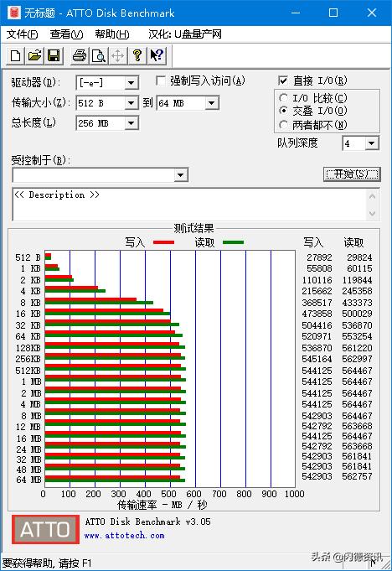This screenshot has width=392, height=571.
Task: Click the red 写入 legend swatch
Action: point(163,242)
